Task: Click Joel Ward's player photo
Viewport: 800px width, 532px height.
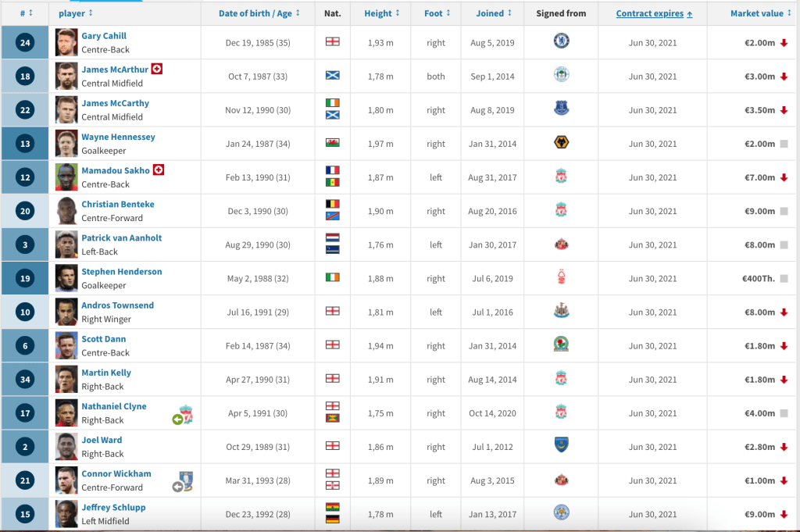Action: point(66,446)
